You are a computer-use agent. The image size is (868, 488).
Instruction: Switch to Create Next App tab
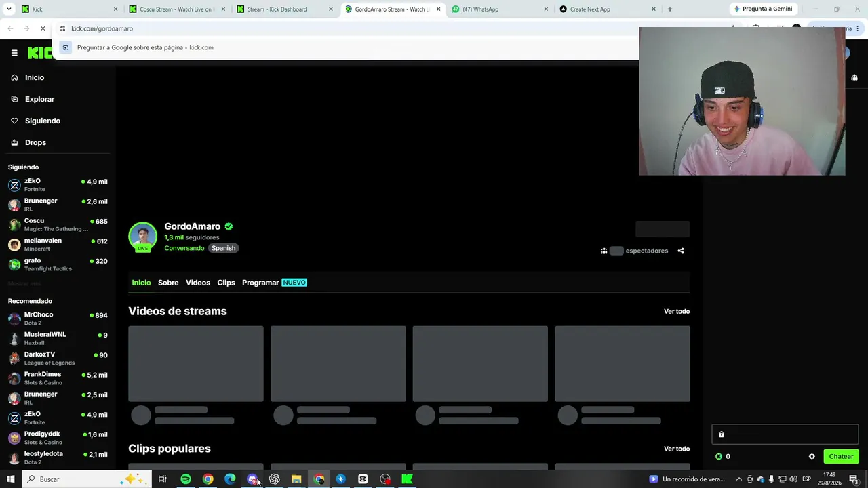pyautogui.click(x=607, y=9)
